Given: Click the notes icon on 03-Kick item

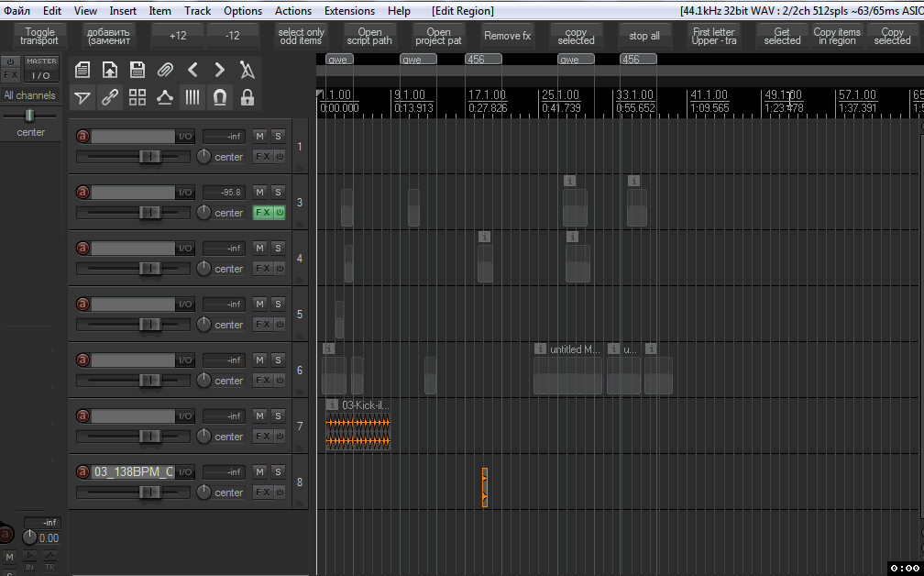Looking at the screenshot, I should point(333,405).
